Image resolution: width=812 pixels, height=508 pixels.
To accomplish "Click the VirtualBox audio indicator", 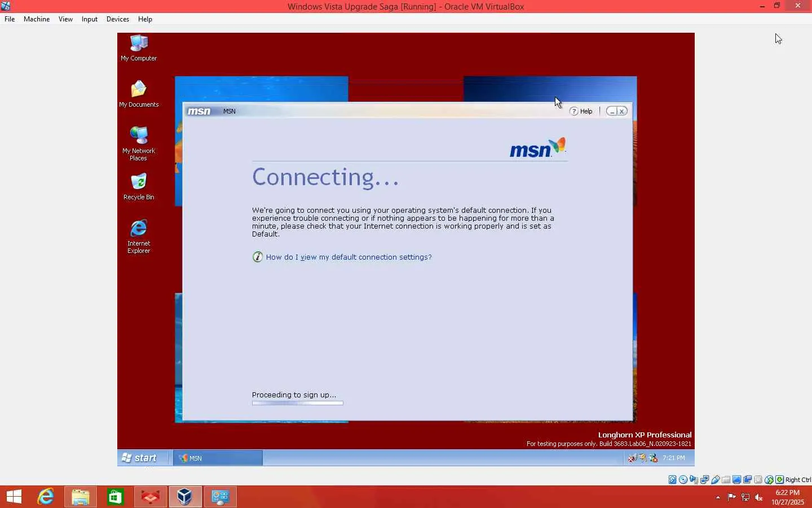I will coord(694,480).
